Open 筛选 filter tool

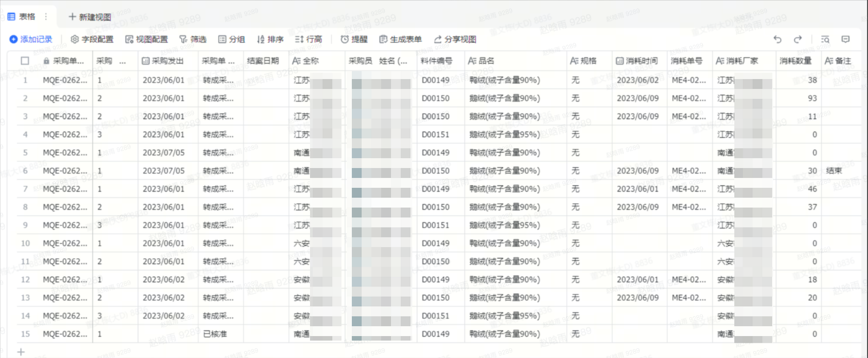pos(193,39)
